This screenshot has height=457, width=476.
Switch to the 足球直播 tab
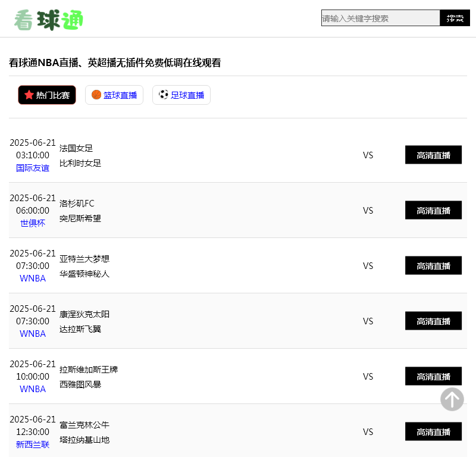(181, 95)
